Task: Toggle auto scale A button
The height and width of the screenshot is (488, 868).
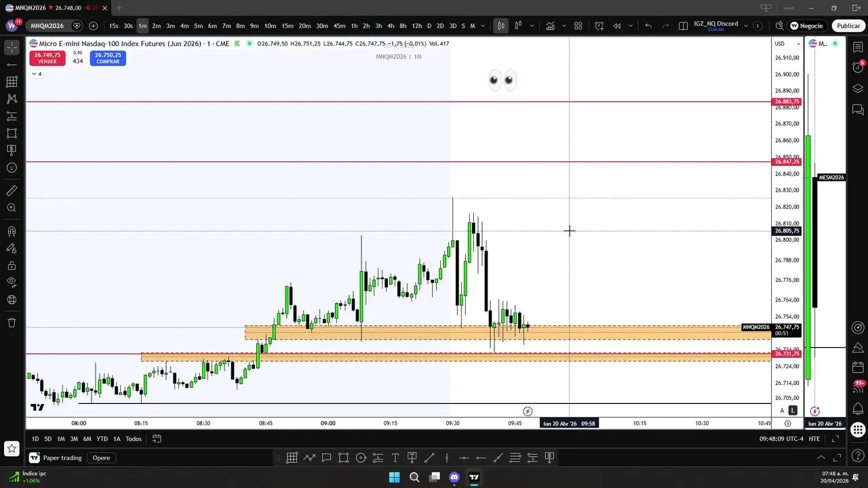Action: pos(782,411)
